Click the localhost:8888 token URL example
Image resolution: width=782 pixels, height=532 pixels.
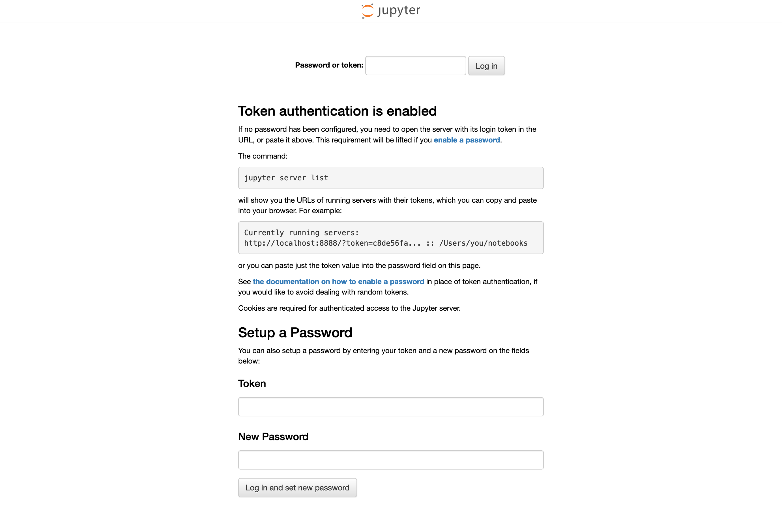pos(332,243)
